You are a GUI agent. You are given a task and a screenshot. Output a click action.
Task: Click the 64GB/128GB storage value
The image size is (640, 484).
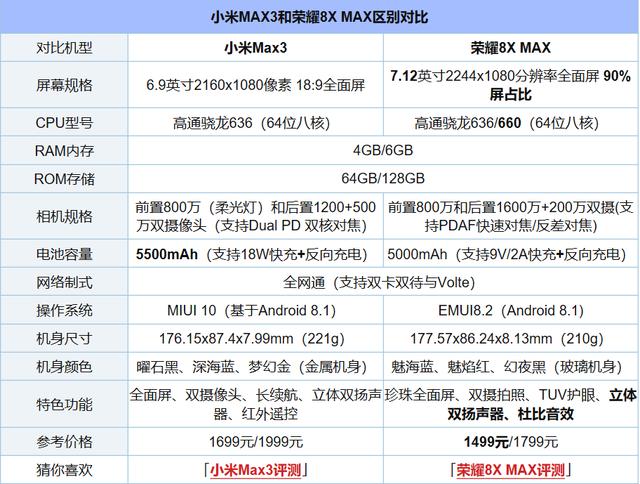coord(383,178)
